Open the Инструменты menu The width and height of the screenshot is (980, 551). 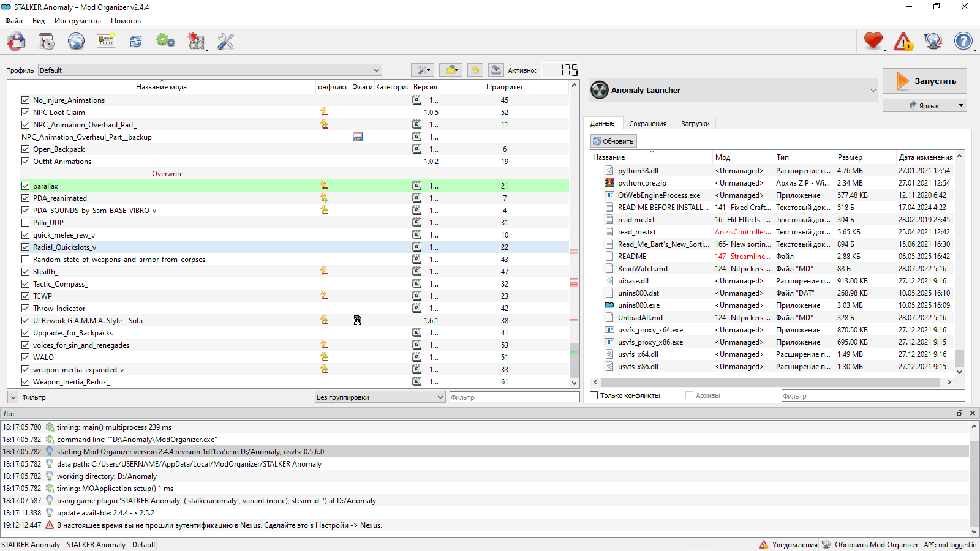click(x=78, y=21)
